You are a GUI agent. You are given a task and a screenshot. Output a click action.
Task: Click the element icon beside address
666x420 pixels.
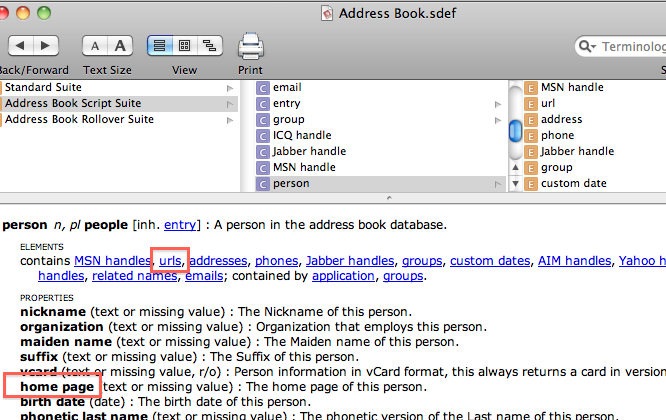click(x=531, y=120)
